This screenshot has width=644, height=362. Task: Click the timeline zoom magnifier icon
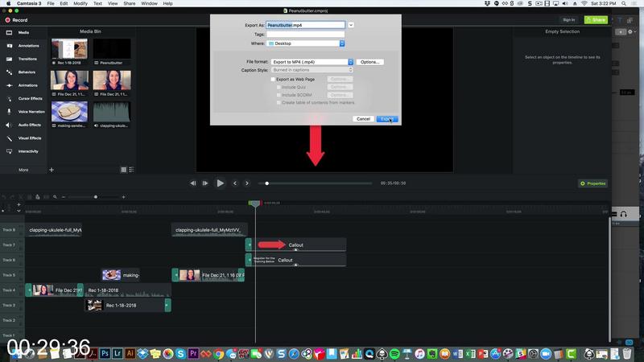pos(55,197)
